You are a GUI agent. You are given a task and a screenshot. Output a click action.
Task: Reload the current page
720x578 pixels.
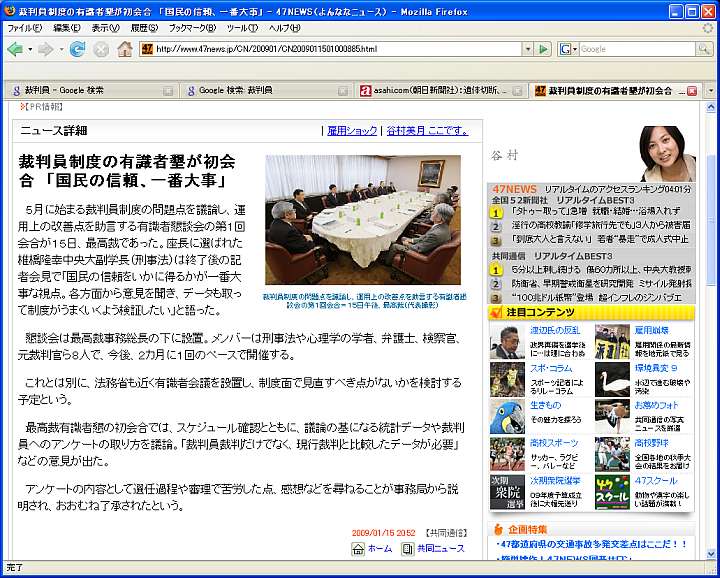[x=77, y=49]
